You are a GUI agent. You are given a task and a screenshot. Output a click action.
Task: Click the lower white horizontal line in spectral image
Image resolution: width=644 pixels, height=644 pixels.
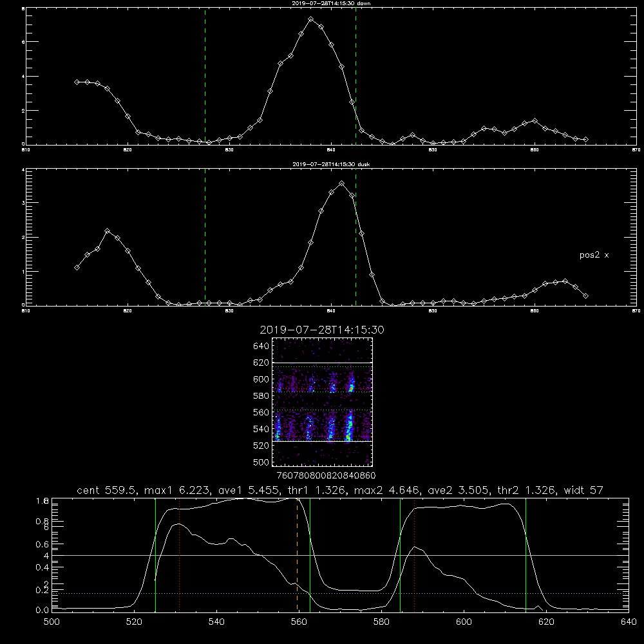click(x=322, y=441)
